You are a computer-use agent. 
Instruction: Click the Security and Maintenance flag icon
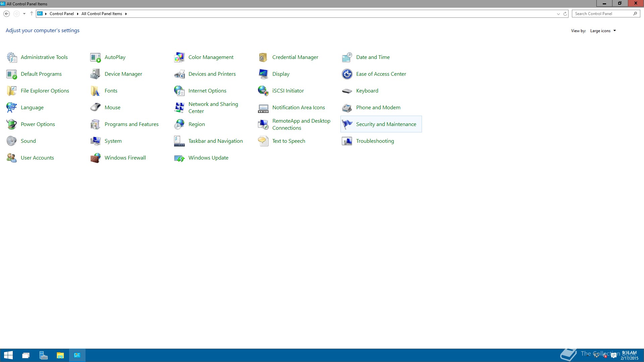[347, 124]
